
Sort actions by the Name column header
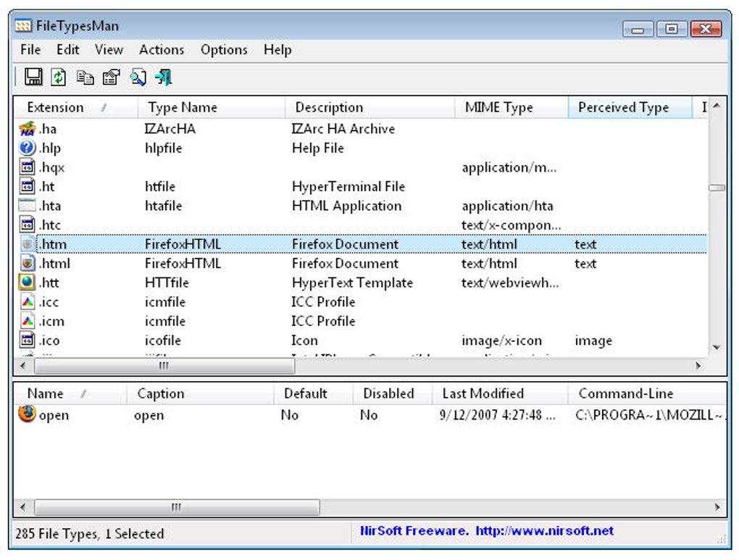pyautogui.click(x=70, y=393)
